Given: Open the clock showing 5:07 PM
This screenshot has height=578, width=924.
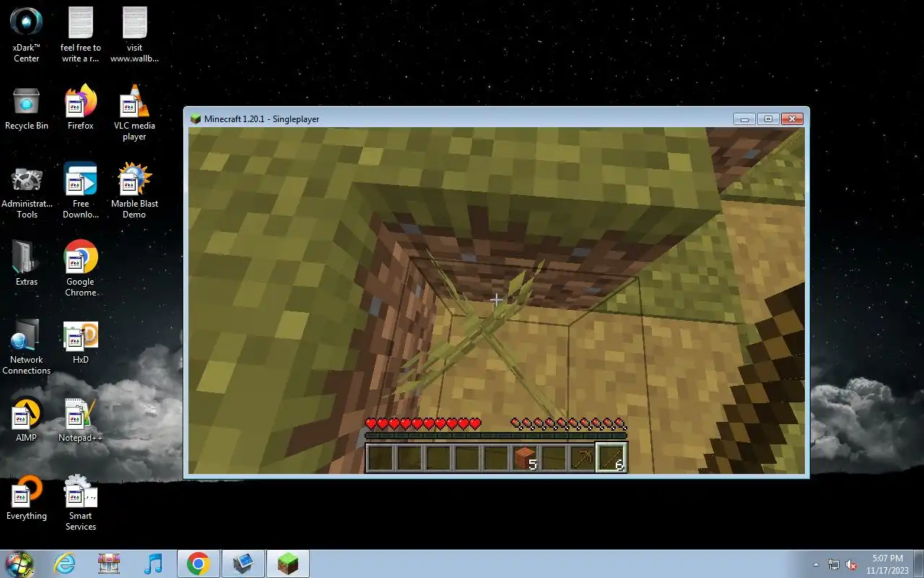Looking at the screenshot, I should pos(887,564).
